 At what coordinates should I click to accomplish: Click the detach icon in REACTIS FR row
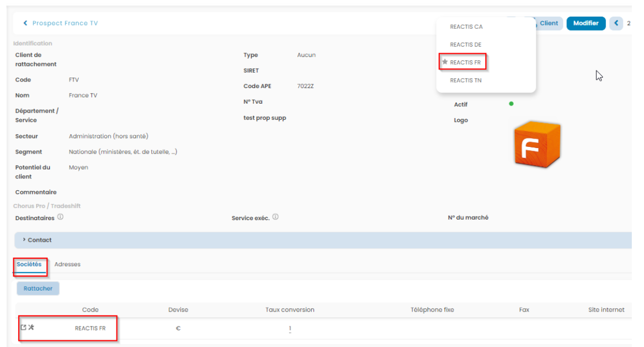pyautogui.click(x=32, y=328)
